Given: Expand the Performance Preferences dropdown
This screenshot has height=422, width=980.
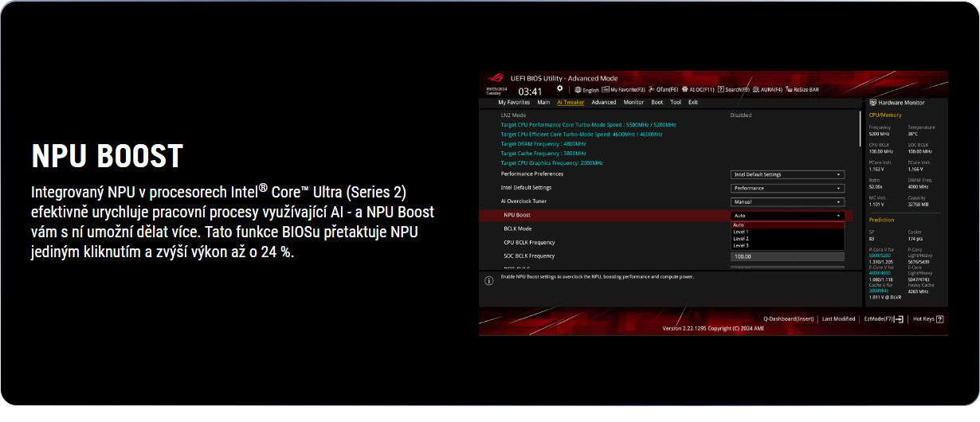Looking at the screenshot, I should click(787, 174).
